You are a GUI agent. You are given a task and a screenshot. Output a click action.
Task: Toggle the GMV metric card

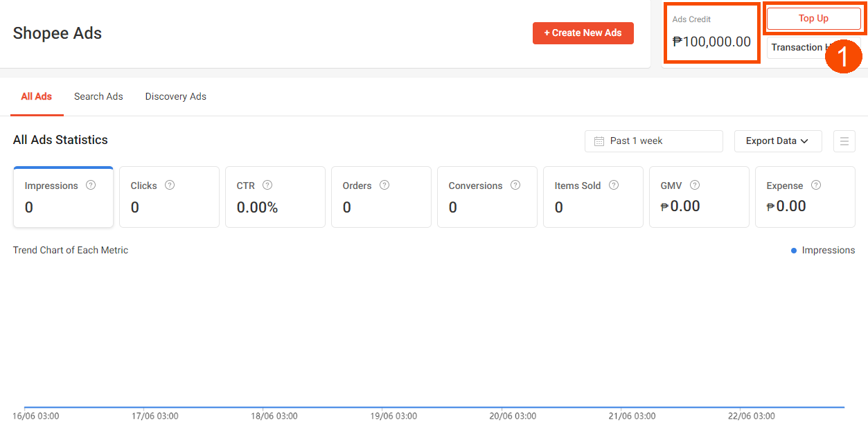pyautogui.click(x=699, y=197)
